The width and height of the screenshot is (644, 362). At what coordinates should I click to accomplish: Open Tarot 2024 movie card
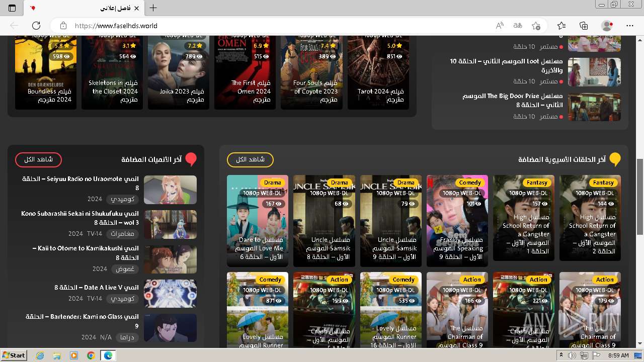click(378, 72)
